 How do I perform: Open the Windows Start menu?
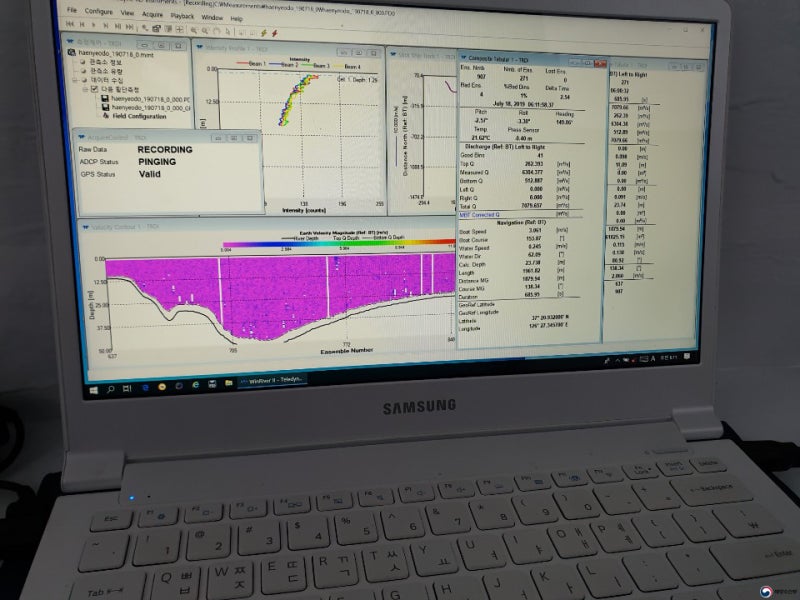click(93, 390)
